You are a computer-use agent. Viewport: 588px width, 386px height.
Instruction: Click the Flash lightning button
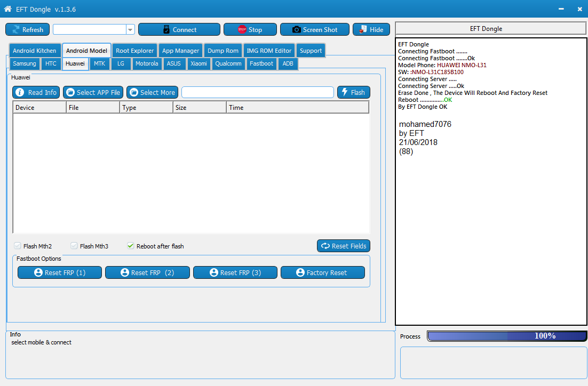click(x=354, y=93)
